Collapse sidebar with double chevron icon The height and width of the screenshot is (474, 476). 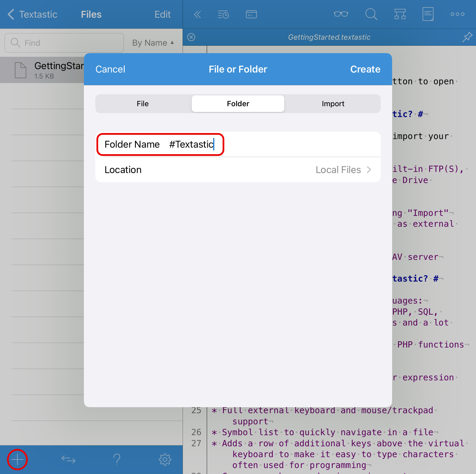197,14
